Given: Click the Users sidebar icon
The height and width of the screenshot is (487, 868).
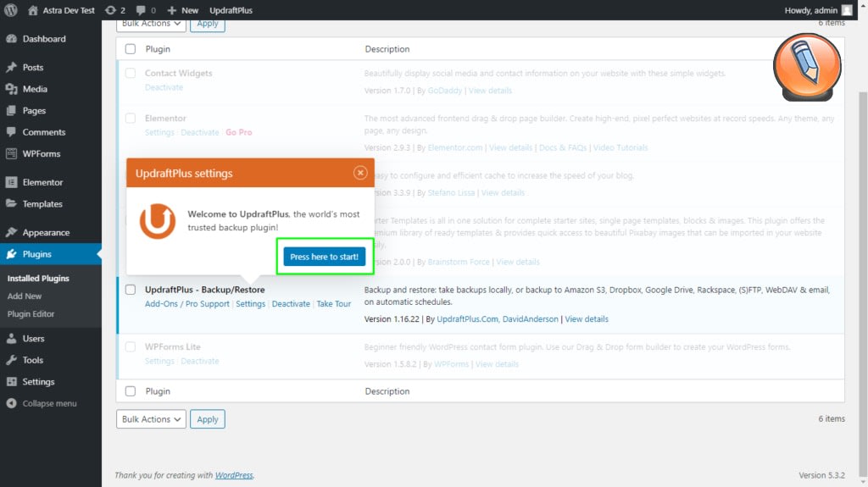Looking at the screenshot, I should click(11, 338).
